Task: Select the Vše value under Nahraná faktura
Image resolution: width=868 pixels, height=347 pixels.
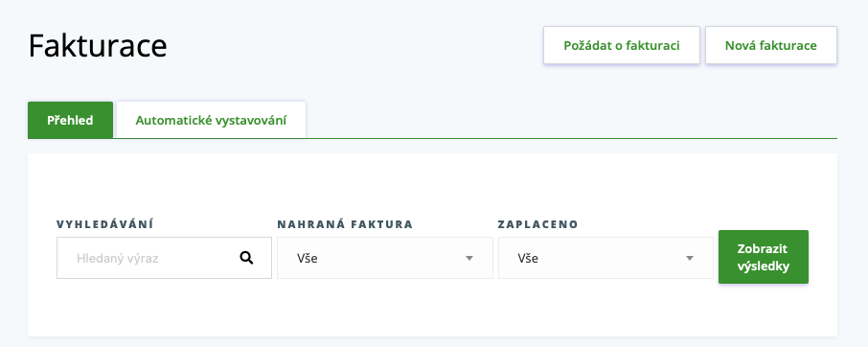Action: [x=308, y=258]
